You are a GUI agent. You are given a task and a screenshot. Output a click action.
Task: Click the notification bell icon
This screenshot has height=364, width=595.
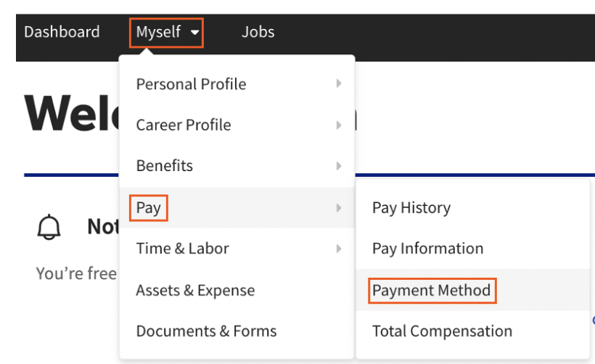coord(49,227)
